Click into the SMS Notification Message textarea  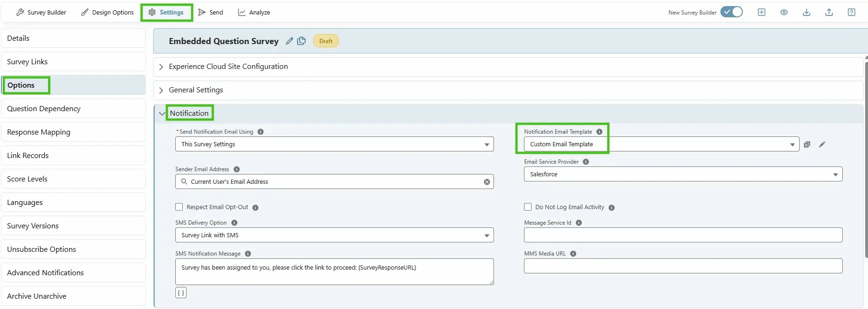click(x=335, y=271)
